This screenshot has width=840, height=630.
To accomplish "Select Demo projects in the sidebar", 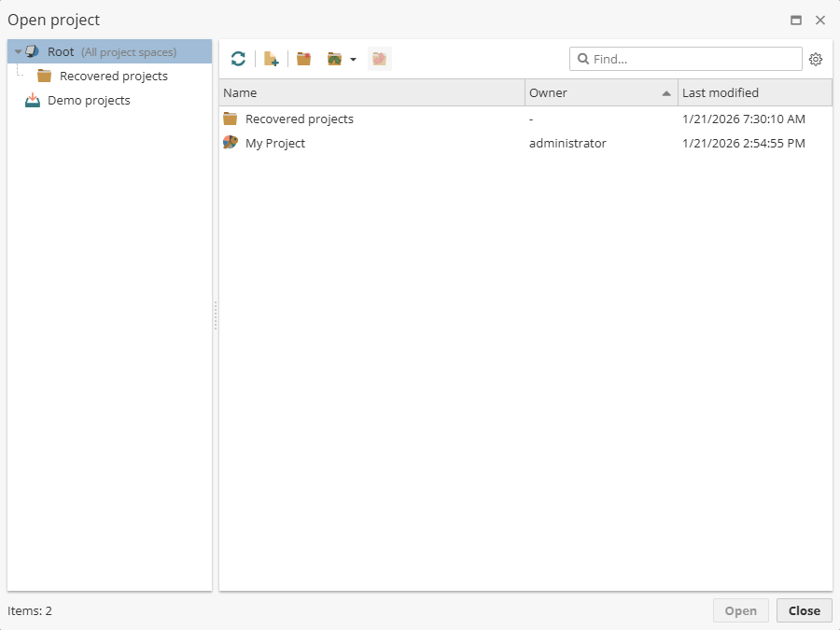I will (87, 100).
